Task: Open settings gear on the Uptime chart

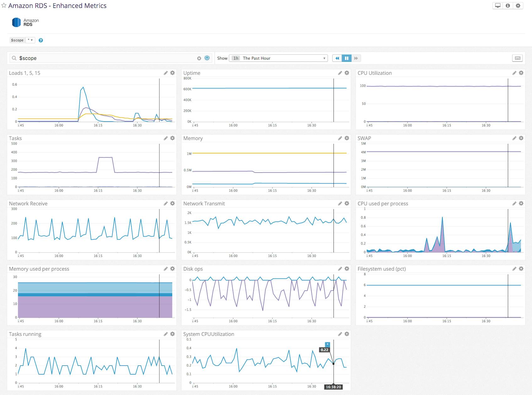Action: (347, 73)
